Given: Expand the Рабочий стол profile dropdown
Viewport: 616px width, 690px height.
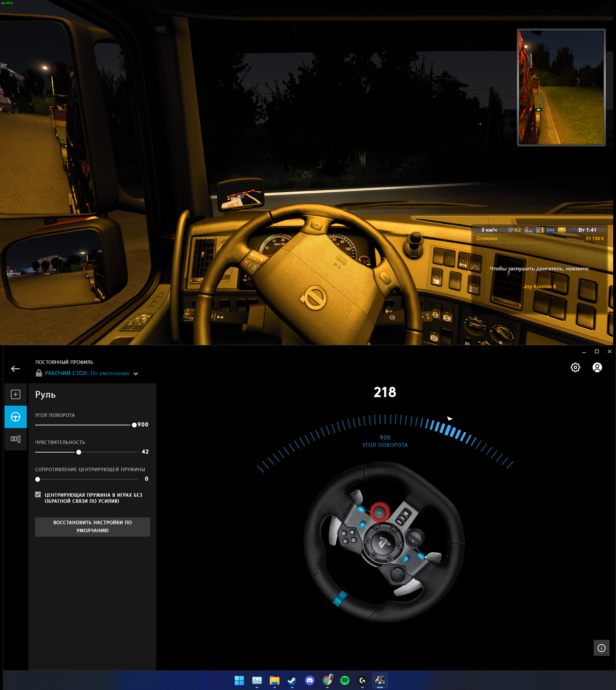Looking at the screenshot, I should [x=136, y=374].
